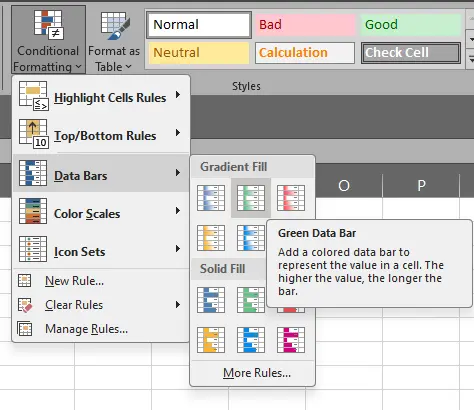Select the gradient fill blue data bar
This screenshot has width=474, height=410.
coord(211,198)
